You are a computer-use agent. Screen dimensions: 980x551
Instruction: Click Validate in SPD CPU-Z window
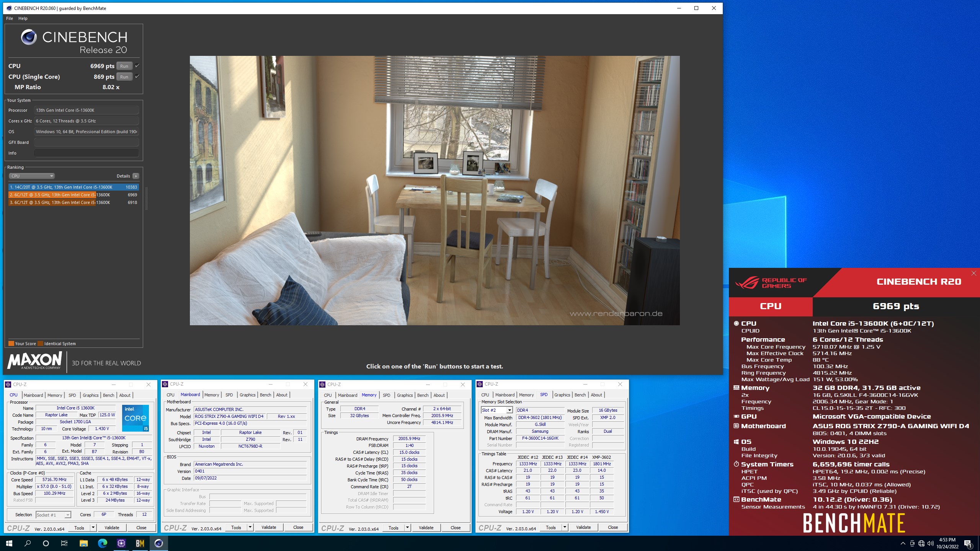coord(583,527)
